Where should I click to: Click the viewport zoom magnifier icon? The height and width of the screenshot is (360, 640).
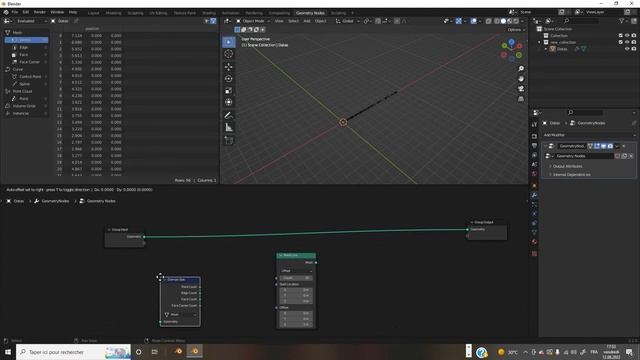(x=521, y=69)
